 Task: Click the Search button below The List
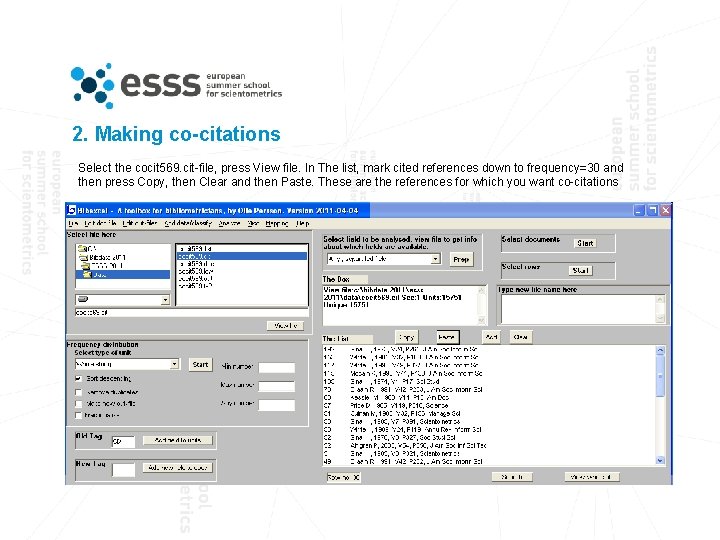(512, 477)
